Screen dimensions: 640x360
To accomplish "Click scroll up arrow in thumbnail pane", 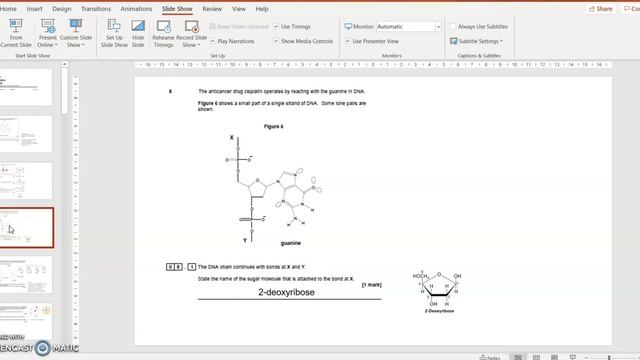I will [x=64, y=64].
